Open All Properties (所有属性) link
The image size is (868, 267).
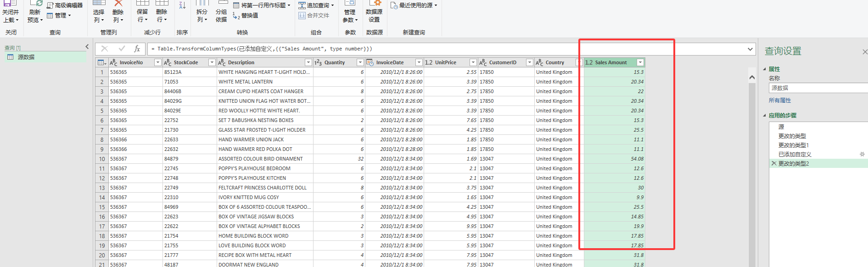pyautogui.click(x=780, y=100)
